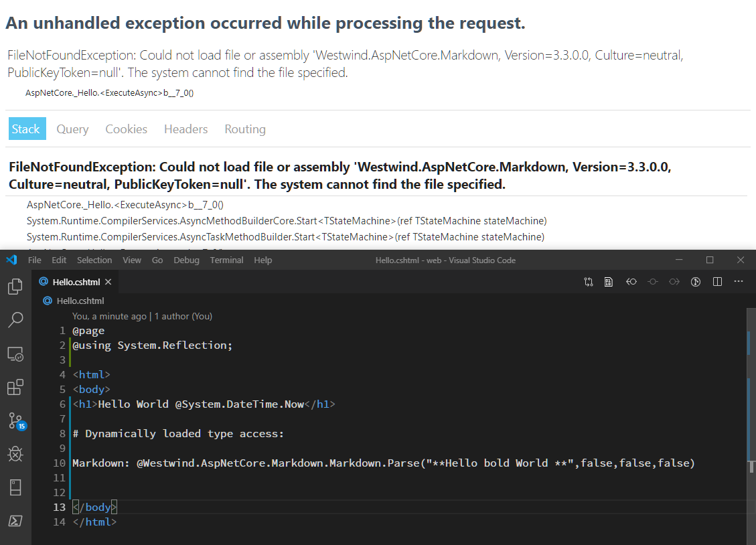
Task: Open the Terminal menu
Action: point(226,260)
